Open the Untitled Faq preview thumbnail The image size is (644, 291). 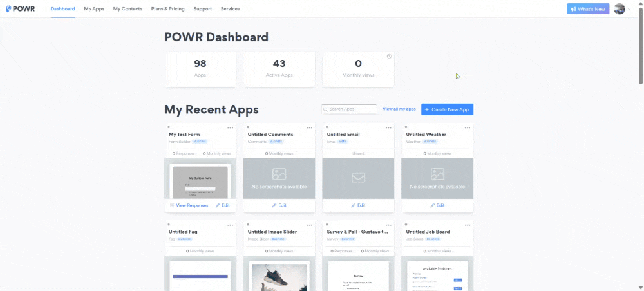coord(200,274)
